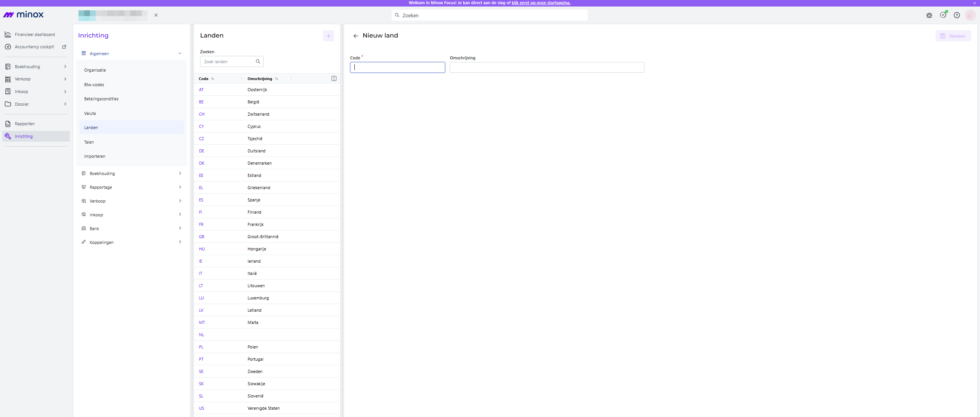This screenshot has height=417, width=980.
Task: Expand Verkoop in main sidebar
Action: click(x=36, y=79)
